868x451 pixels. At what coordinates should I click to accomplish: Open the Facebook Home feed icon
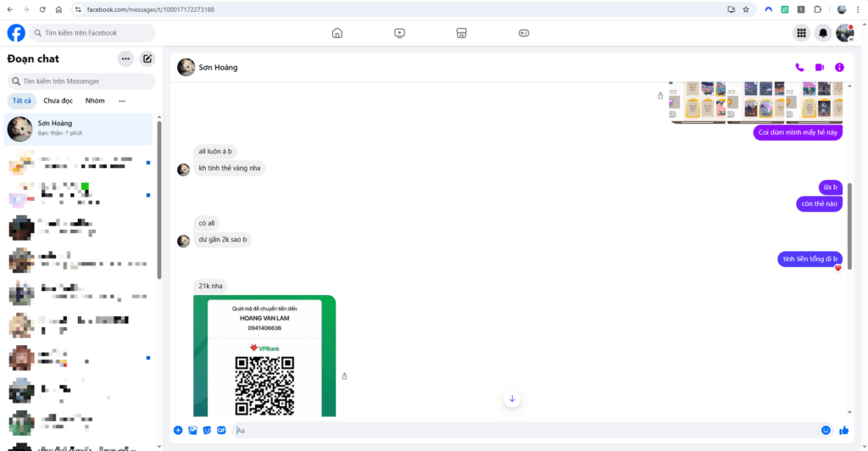point(337,33)
